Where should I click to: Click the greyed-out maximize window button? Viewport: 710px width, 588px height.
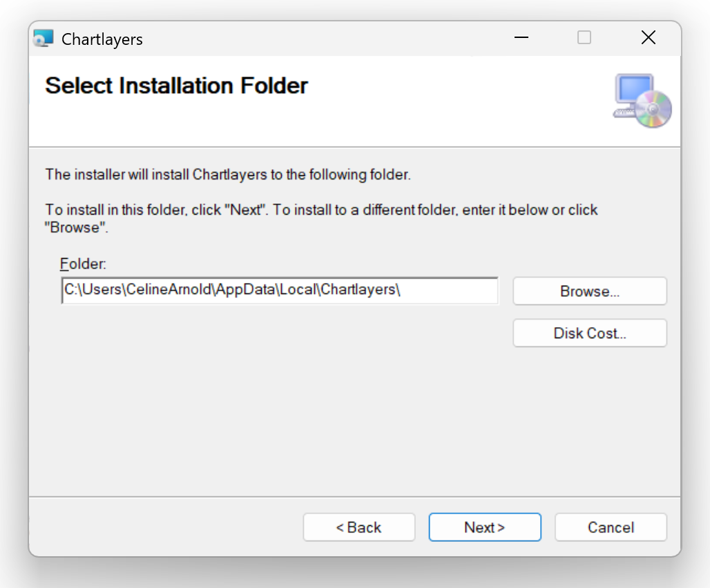click(x=584, y=38)
